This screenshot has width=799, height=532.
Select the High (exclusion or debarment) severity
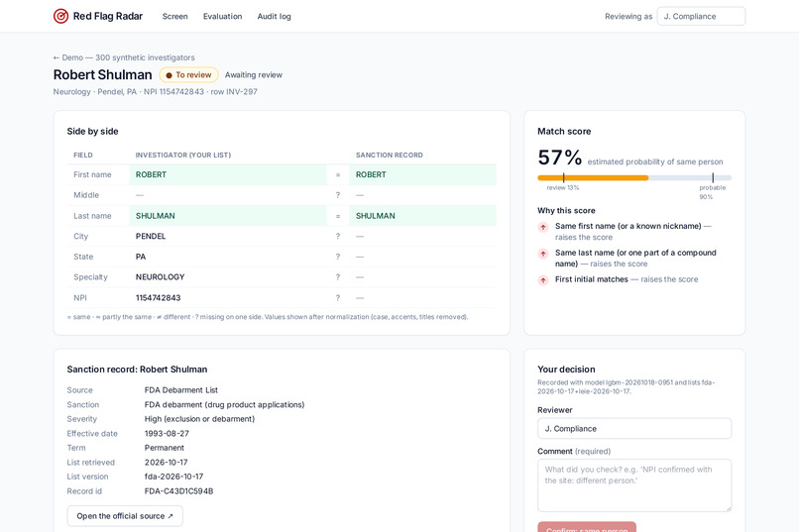click(x=199, y=419)
